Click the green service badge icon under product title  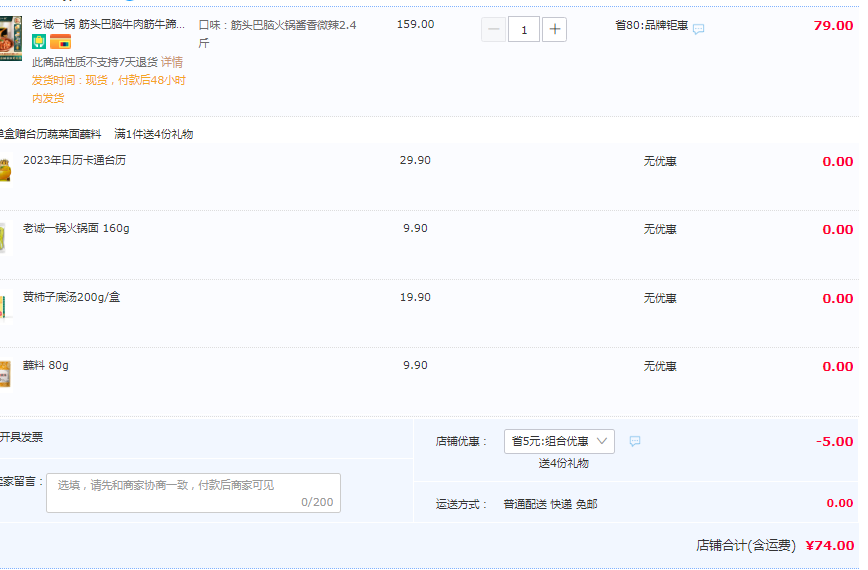click(x=39, y=42)
